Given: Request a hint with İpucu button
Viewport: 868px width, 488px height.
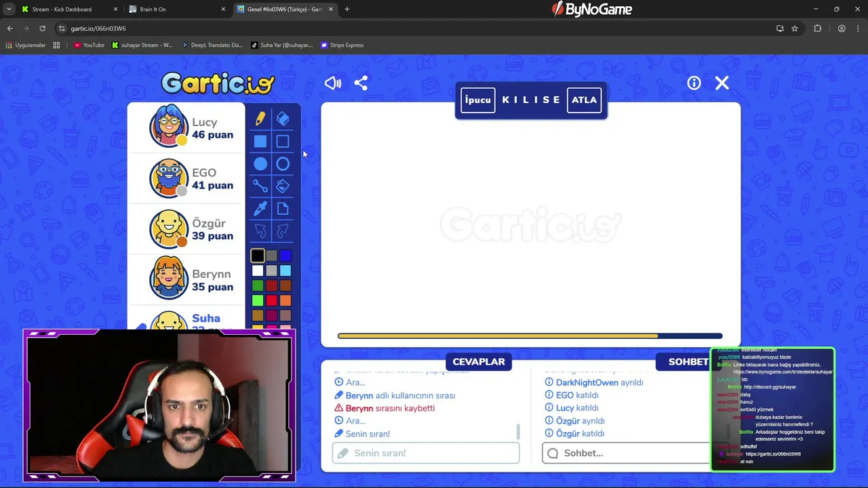Looking at the screenshot, I should (x=478, y=100).
